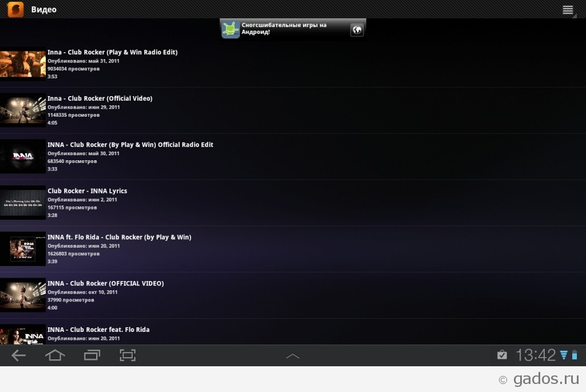Open thumbnail of Club Rocker (OFFICIAL VIDEO) October

(23, 295)
